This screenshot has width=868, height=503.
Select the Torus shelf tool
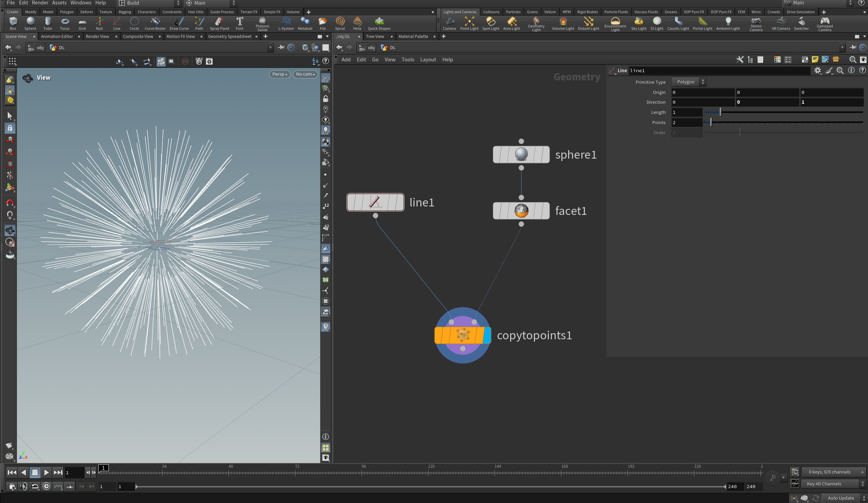pyautogui.click(x=64, y=23)
